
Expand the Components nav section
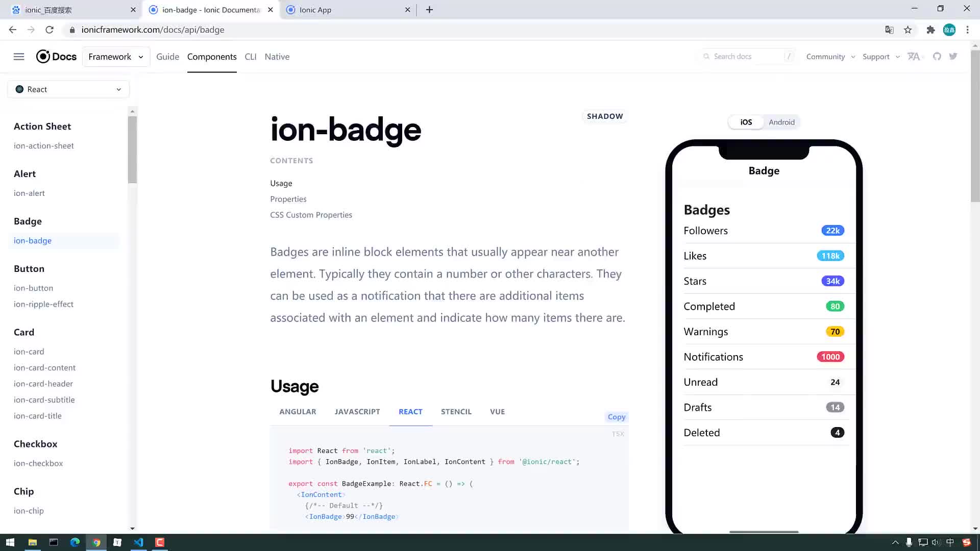pyautogui.click(x=212, y=57)
